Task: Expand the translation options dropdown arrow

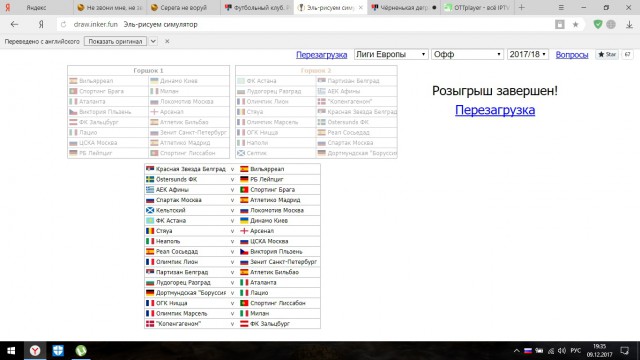Action: click(x=153, y=41)
